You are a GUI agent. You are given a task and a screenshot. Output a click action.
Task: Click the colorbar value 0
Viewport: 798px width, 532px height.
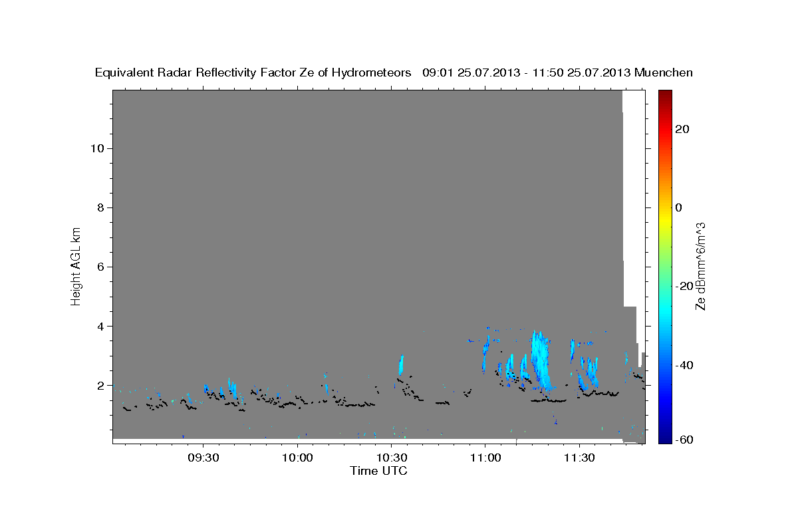tap(678, 207)
